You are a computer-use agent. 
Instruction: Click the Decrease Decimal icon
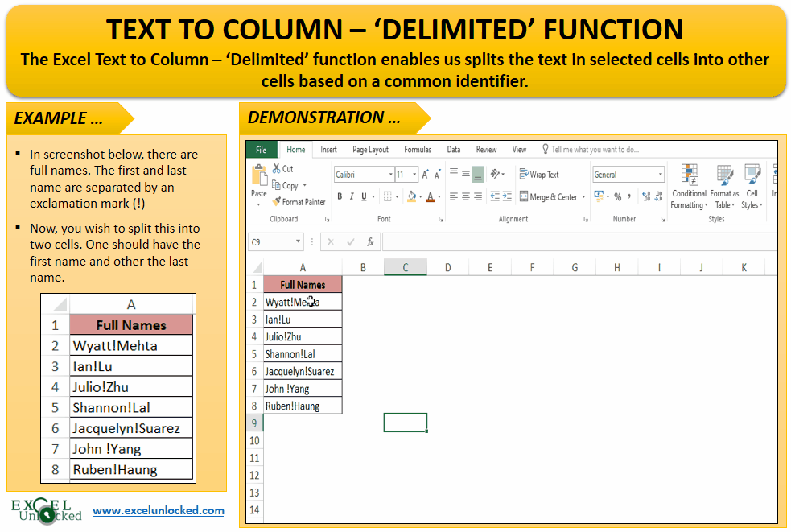tap(658, 196)
